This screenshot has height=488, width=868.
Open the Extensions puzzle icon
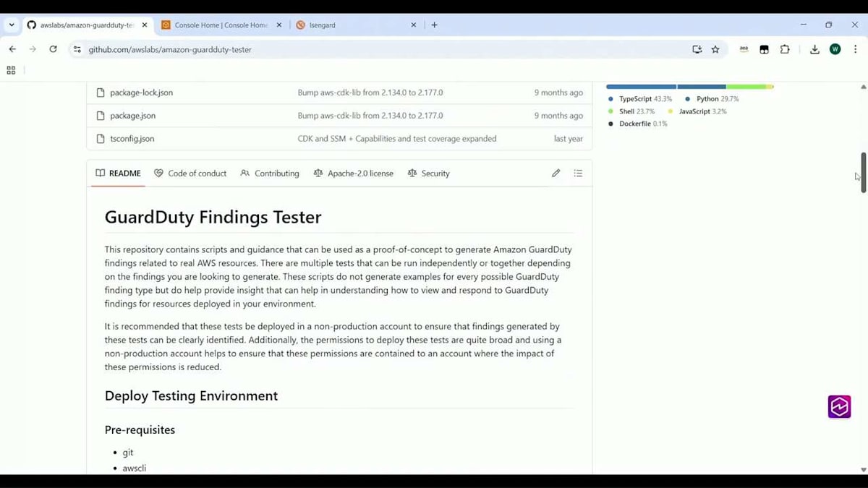[x=785, y=49]
